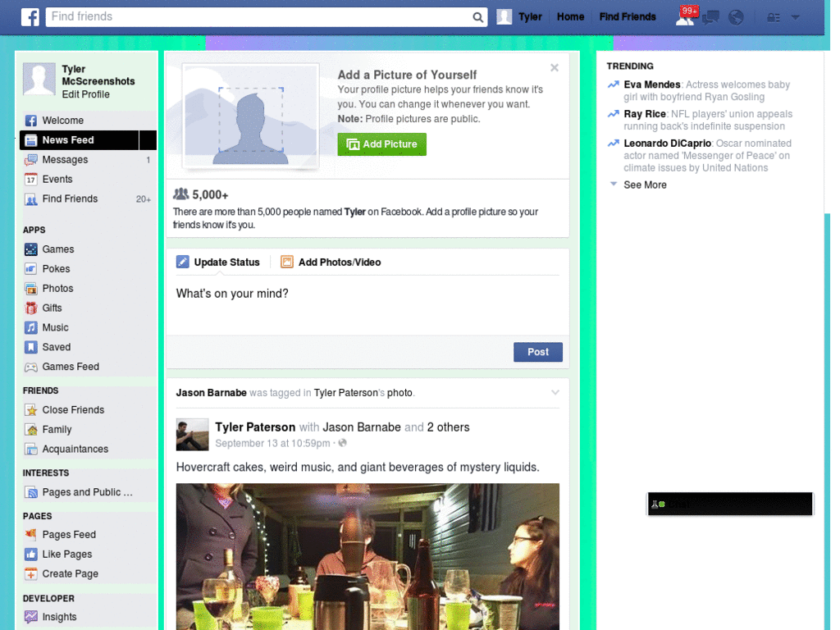Click the Pages and Public feed icon

click(x=31, y=492)
